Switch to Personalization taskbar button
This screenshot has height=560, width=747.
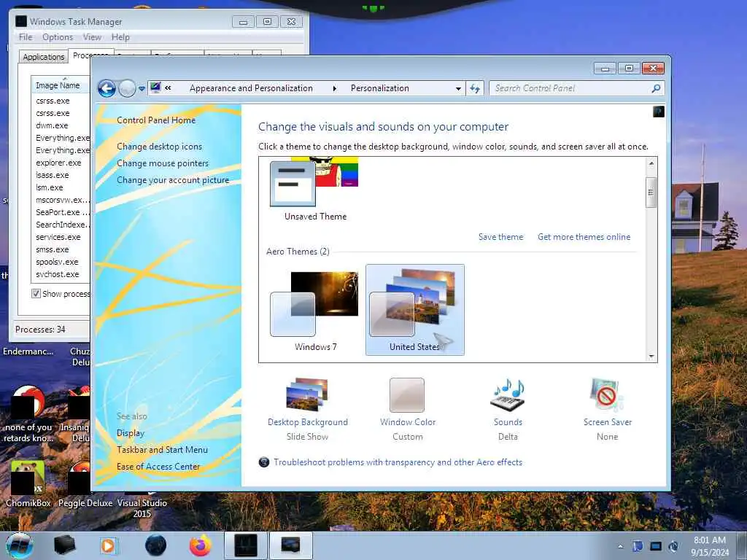coord(290,545)
